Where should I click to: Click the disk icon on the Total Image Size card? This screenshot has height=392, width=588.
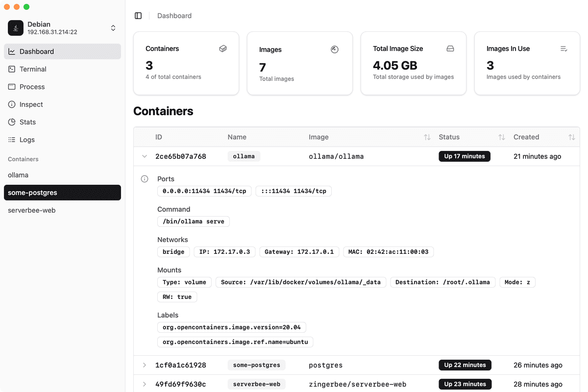click(450, 49)
